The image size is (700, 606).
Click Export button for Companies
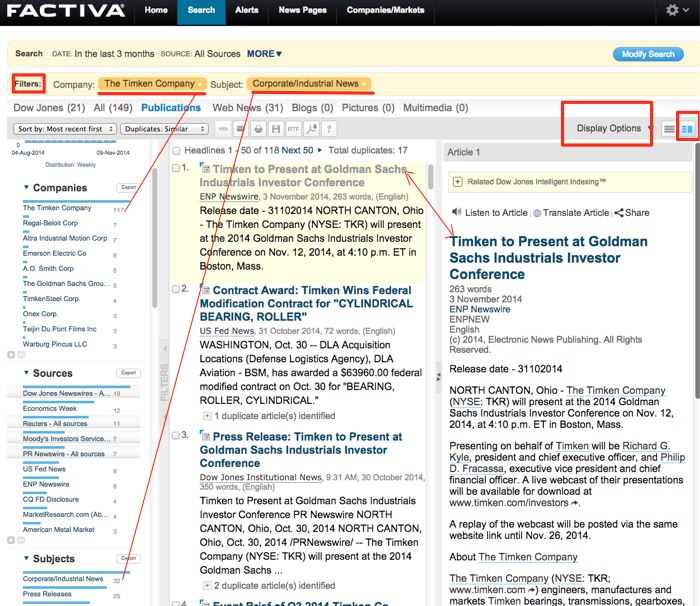129,187
